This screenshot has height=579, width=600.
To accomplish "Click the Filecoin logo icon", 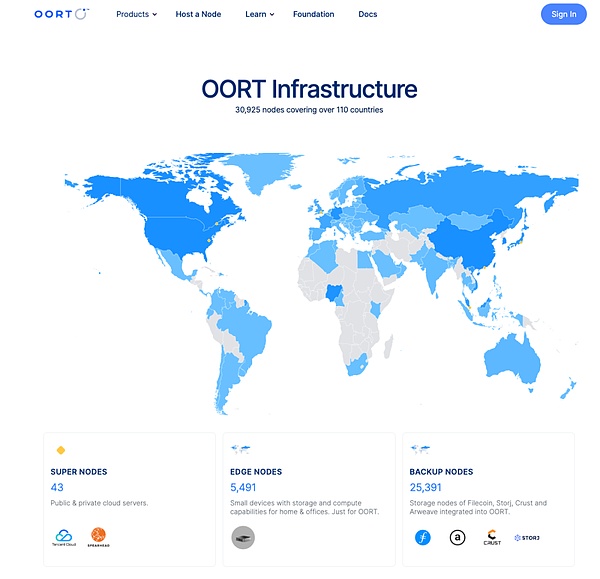I will [423, 537].
